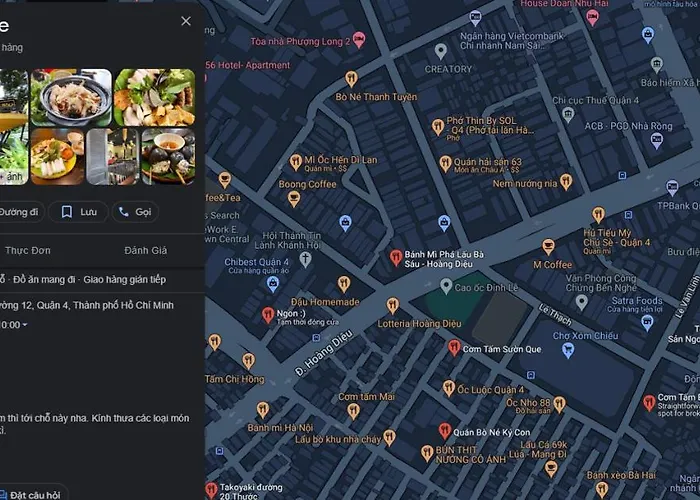Image resolution: width=700 pixels, height=500 pixels.
Task: Select the Tấm Chị Hồng restaurant pin
Action: pos(249,361)
